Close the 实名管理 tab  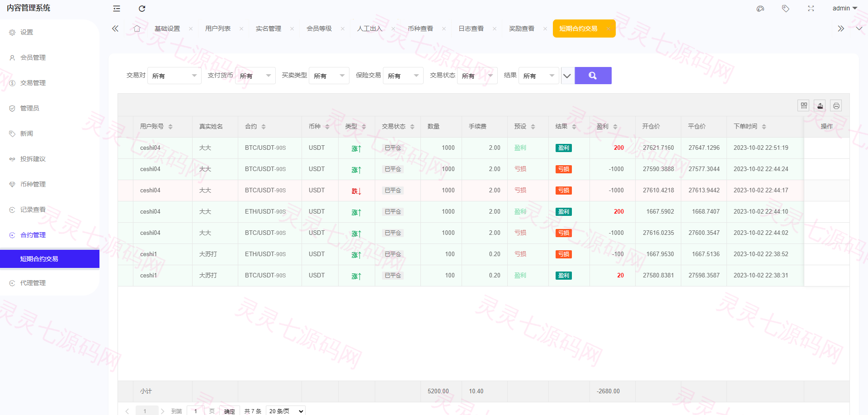click(x=292, y=29)
